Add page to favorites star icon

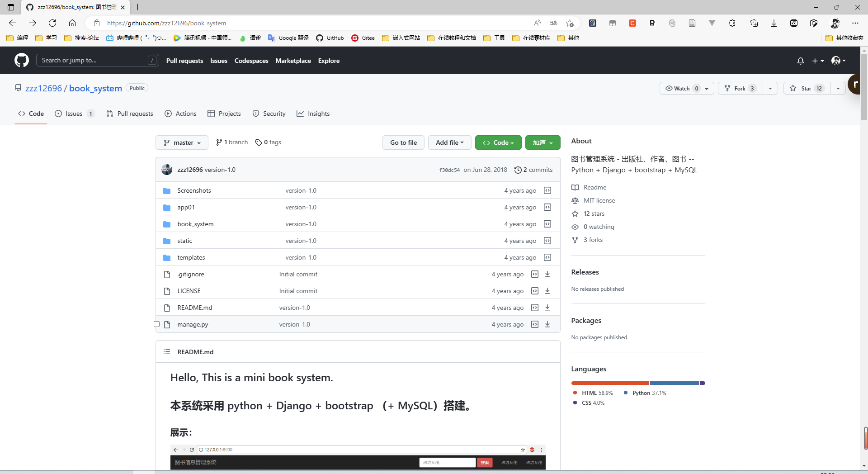point(570,23)
